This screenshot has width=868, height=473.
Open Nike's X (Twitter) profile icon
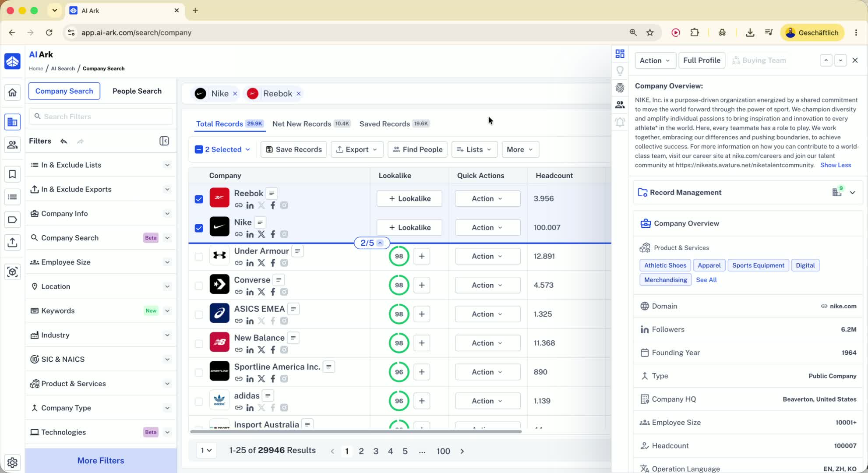tap(261, 234)
